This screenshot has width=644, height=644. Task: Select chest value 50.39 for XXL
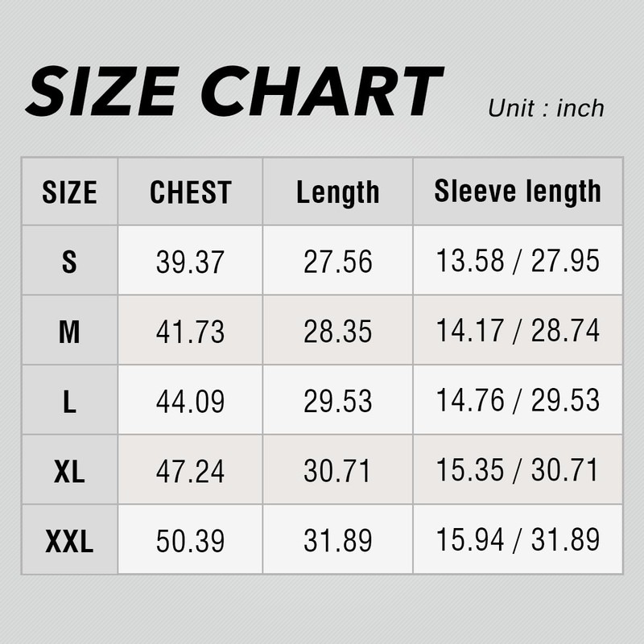[x=191, y=542]
